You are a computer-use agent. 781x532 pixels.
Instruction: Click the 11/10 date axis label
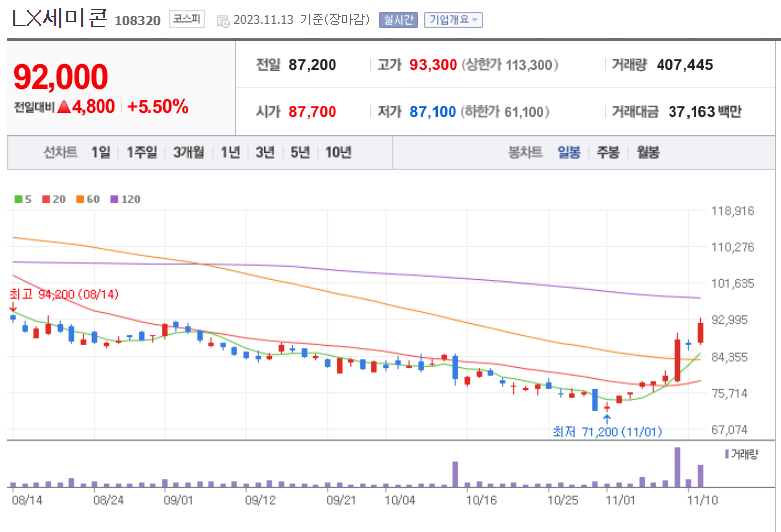coord(702,500)
